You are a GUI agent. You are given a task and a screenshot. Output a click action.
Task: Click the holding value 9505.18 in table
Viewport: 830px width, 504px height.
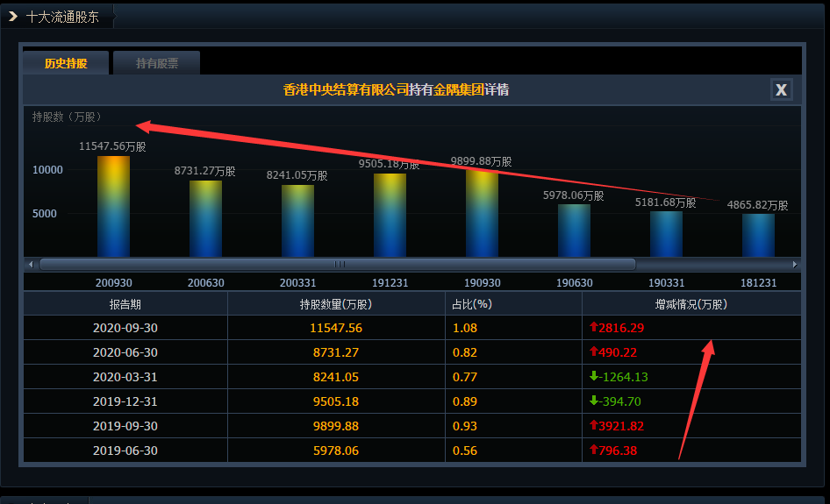click(336, 401)
